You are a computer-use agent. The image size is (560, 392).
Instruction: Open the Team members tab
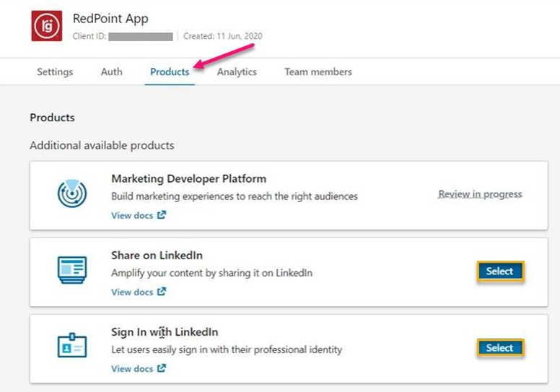point(318,71)
